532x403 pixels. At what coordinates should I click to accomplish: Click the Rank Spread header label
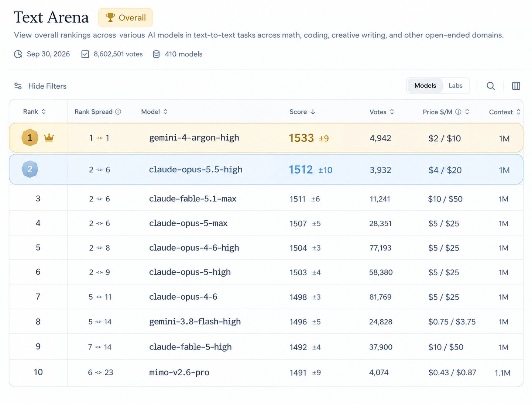(93, 111)
